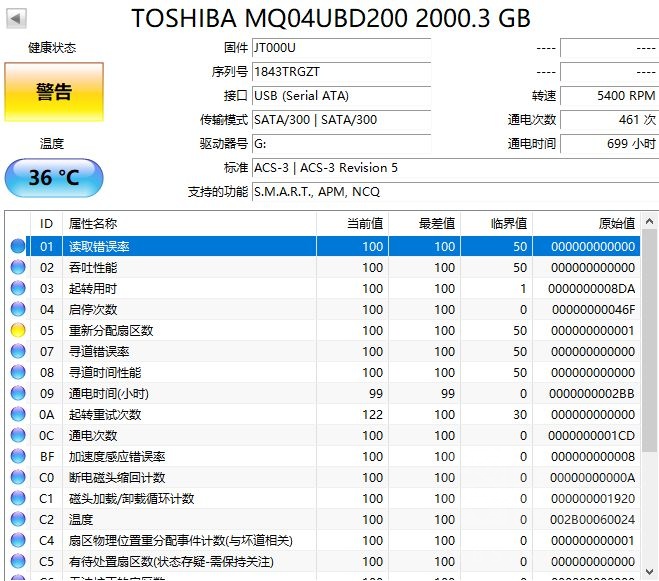Click the 临界值 column header
Image resolution: width=659 pixels, height=581 pixels.
[x=497, y=224]
